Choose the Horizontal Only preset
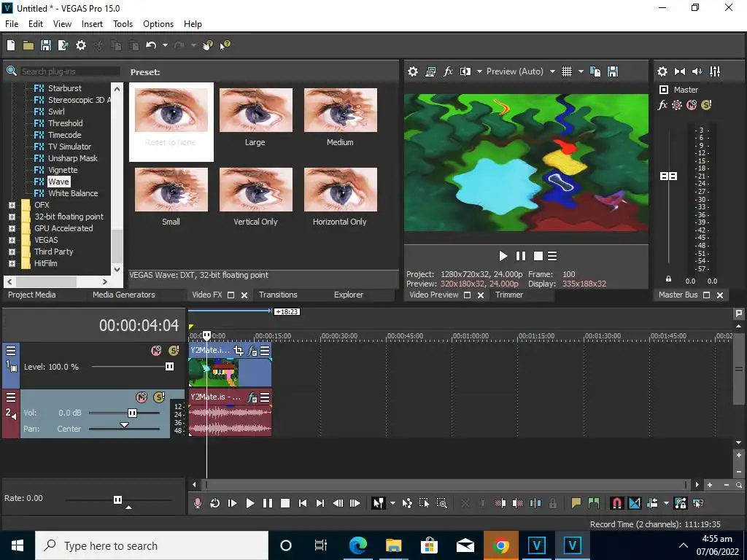The image size is (747, 560). tap(340, 197)
